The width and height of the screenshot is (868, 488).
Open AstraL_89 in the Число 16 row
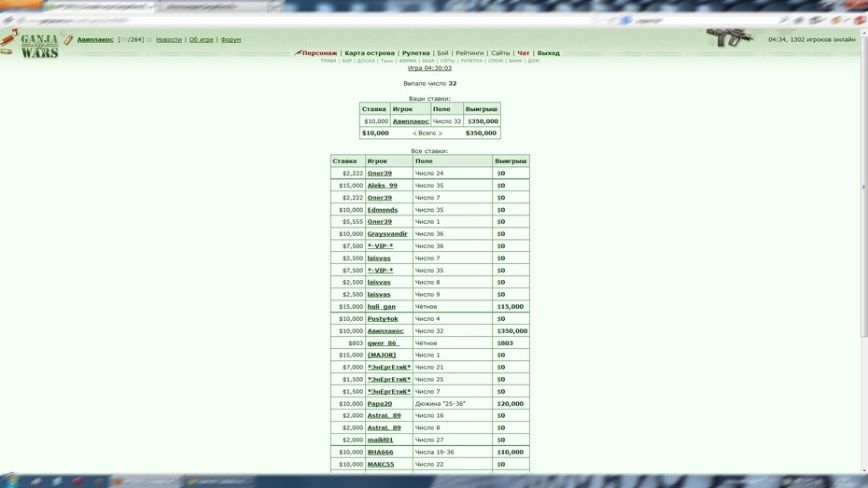click(384, 415)
